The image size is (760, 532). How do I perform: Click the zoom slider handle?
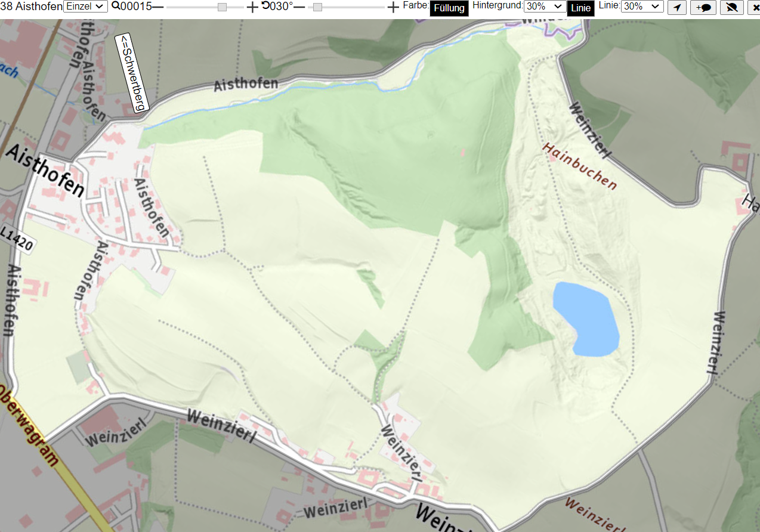(222, 7)
